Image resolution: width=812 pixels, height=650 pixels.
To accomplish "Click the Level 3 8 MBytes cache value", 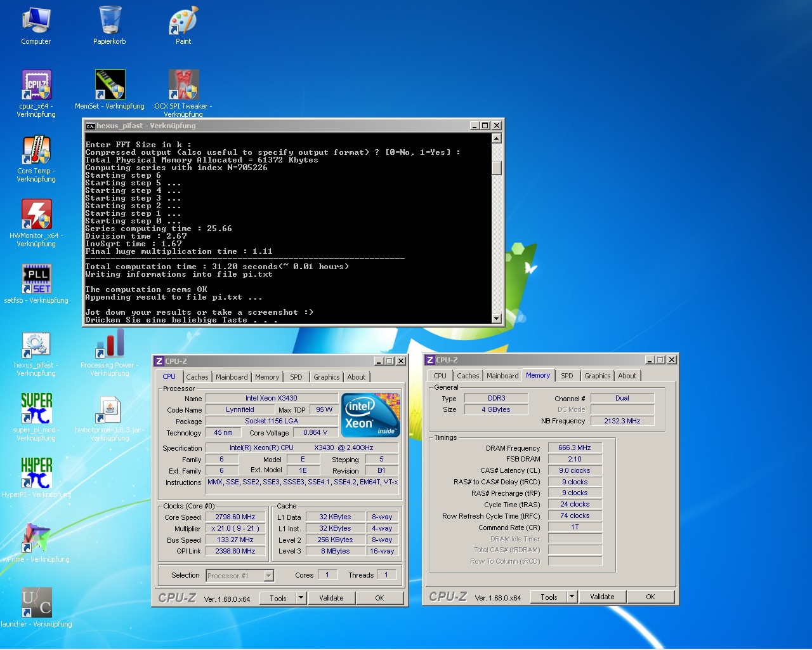I will tap(335, 551).
